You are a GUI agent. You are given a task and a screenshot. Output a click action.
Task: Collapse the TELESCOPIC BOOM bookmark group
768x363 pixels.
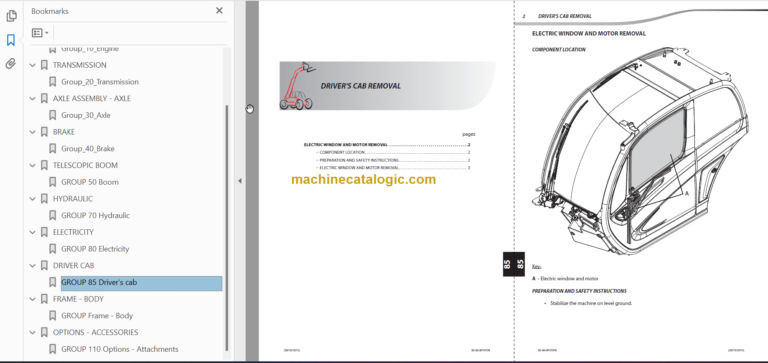(x=33, y=165)
